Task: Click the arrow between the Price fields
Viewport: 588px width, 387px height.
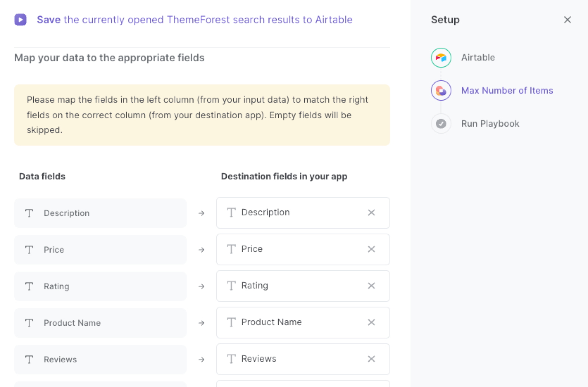Action: coord(201,250)
